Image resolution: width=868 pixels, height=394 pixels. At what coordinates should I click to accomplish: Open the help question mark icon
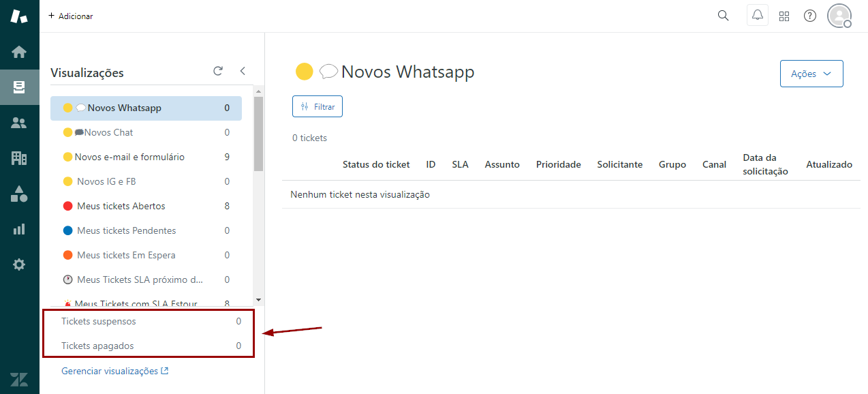coord(809,16)
